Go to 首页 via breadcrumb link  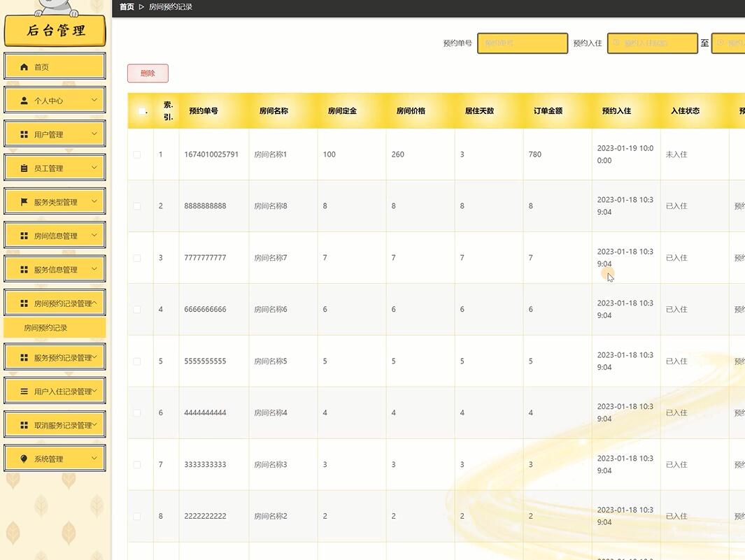point(127,7)
